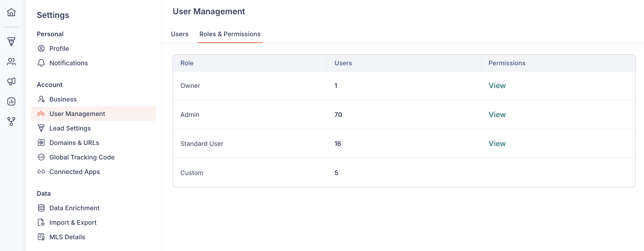Open Global Tracking Code settings

94,157
